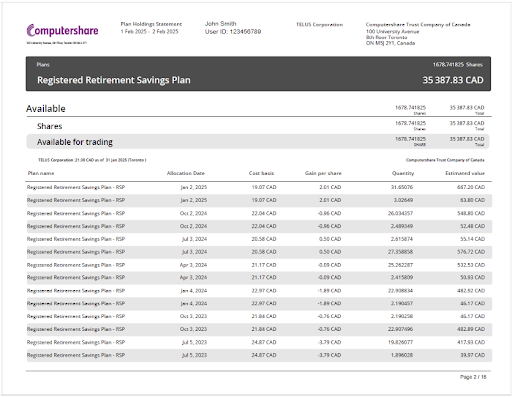Click the Plan name column header
Image resolution: width=512 pixels, height=397 pixels.
click(x=41, y=173)
